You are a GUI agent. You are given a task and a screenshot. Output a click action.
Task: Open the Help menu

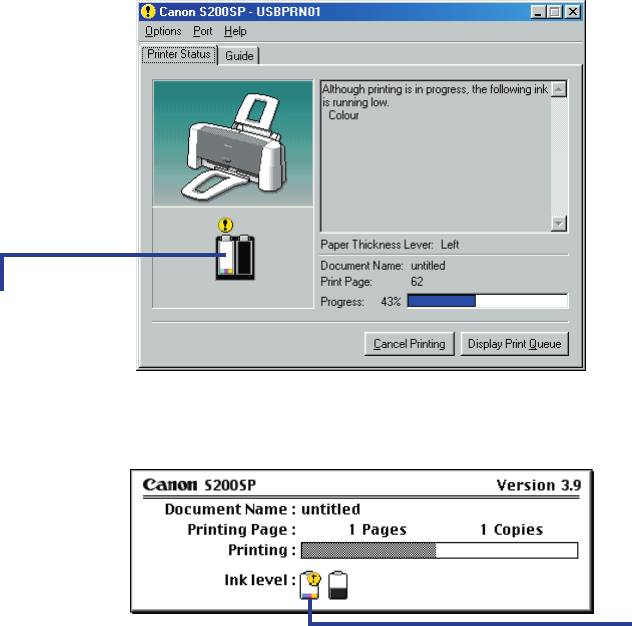(x=235, y=31)
